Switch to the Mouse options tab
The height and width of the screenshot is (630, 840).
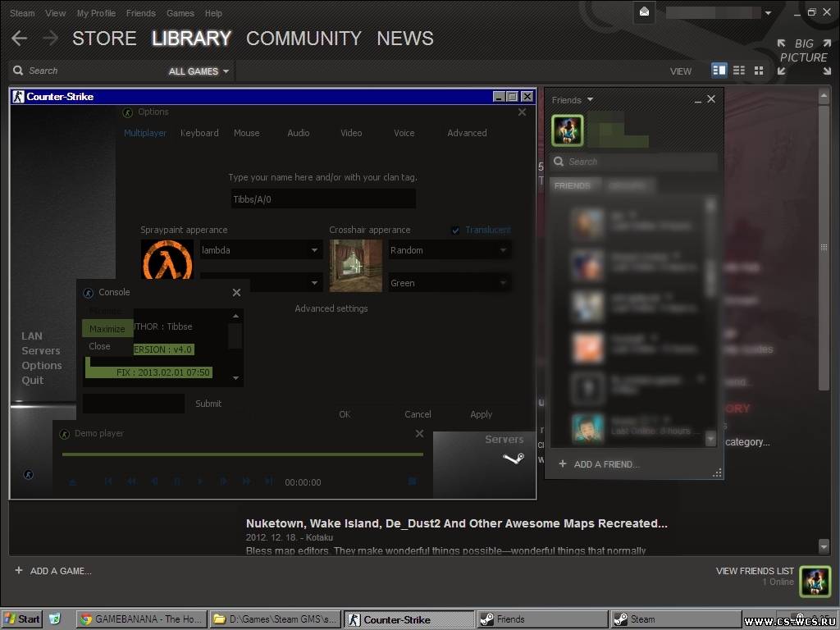(246, 133)
